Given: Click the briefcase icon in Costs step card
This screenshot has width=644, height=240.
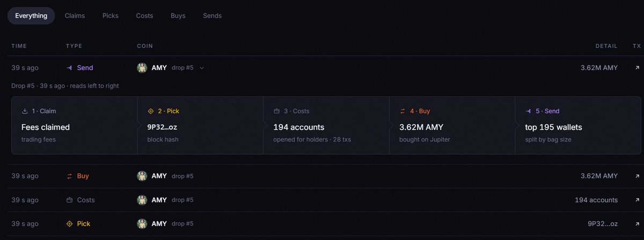Looking at the screenshot, I should click(277, 111).
